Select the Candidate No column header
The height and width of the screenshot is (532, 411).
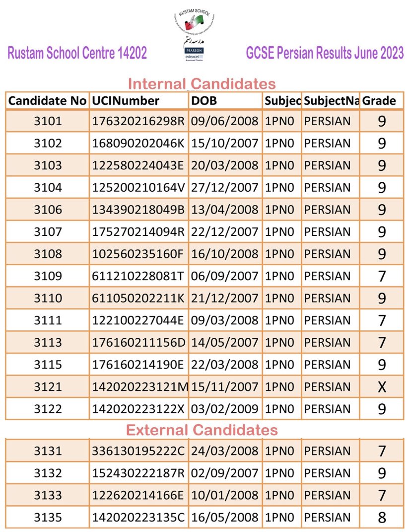point(48,101)
